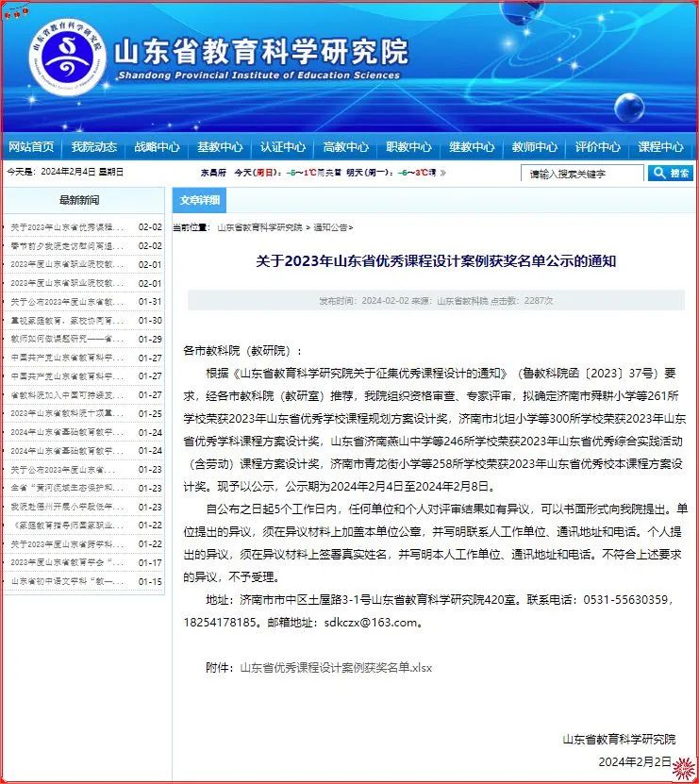Click the signature date 2024年2月2日

pyautogui.click(x=635, y=761)
